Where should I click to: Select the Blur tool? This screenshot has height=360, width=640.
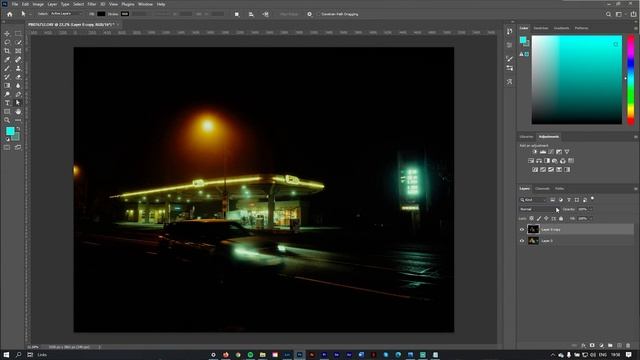18,85
